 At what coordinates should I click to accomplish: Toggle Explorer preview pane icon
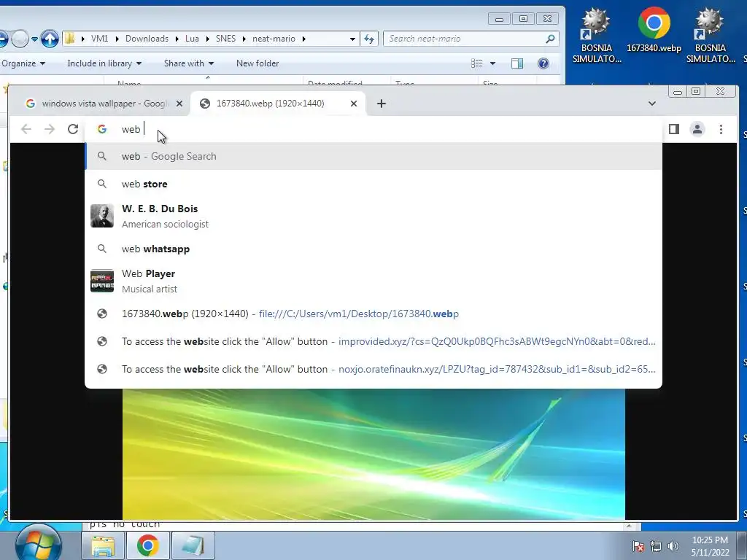[517, 63]
